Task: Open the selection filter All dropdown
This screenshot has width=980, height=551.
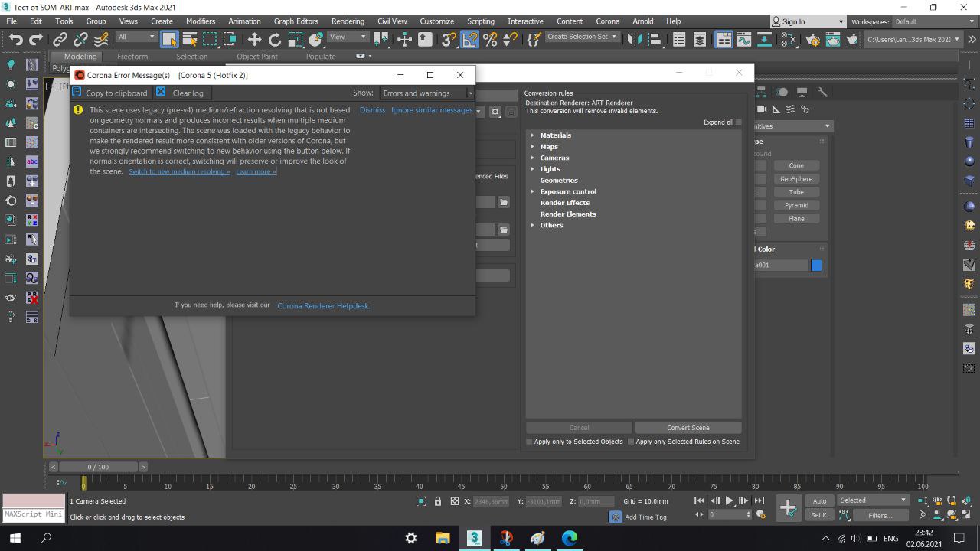Action: point(136,37)
